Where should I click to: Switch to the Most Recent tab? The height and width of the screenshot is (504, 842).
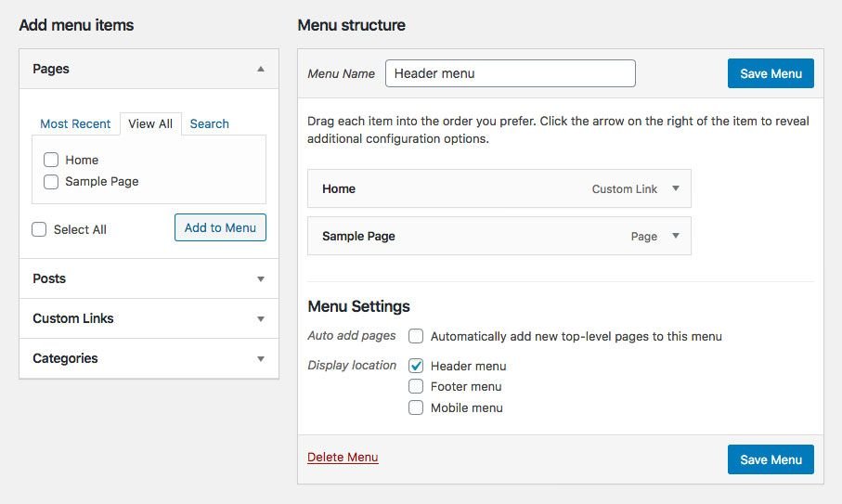pyautogui.click(x=75, y=124)
